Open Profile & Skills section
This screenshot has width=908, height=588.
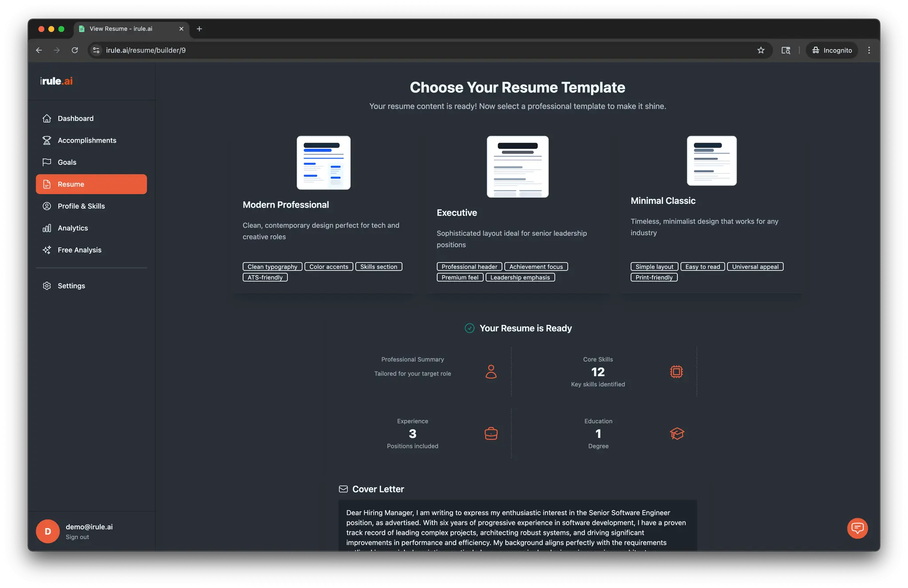91,206
